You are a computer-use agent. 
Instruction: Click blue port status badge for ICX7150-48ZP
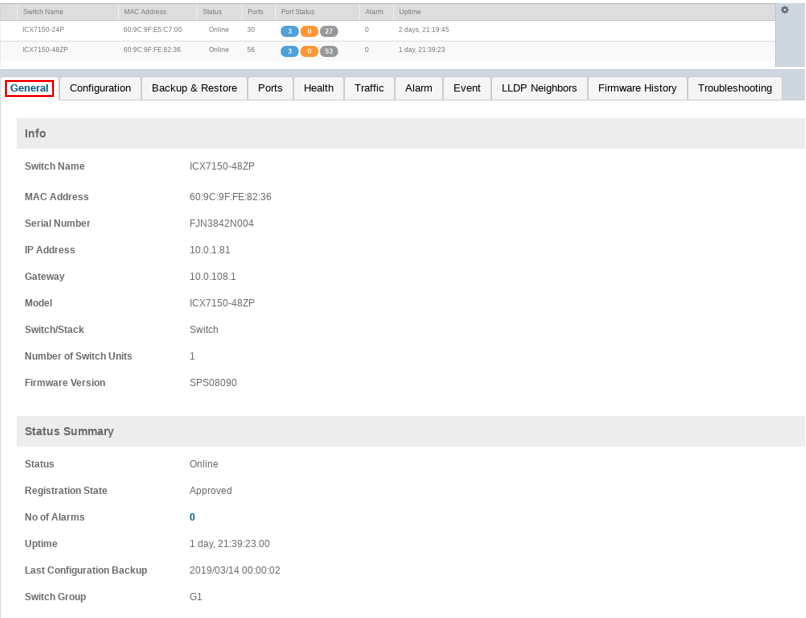click(289, 50)
